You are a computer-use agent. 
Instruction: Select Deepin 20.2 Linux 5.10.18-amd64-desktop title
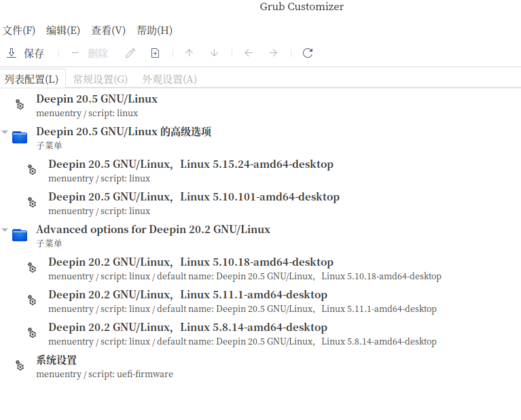[191, 262]
